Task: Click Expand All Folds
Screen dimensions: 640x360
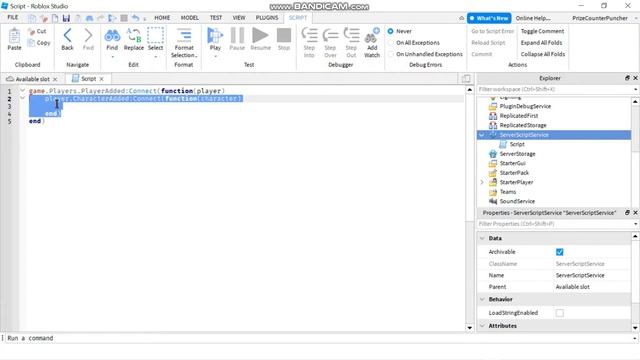Action: pyautogui.click(x=541, y=42)
